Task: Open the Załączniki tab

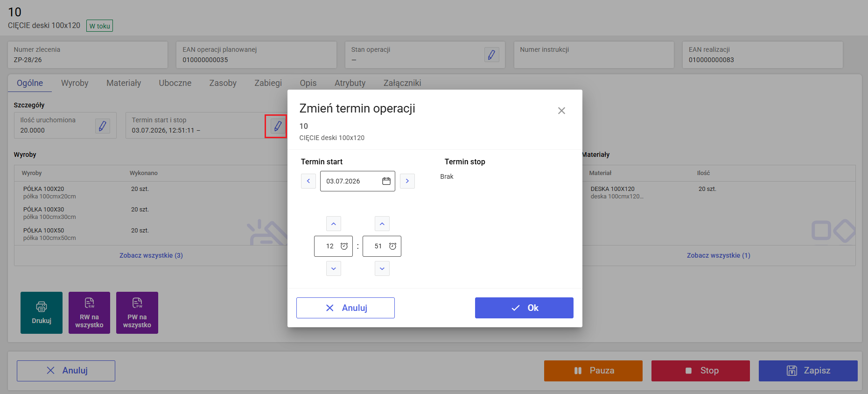Action: click(x=402, y=83)
